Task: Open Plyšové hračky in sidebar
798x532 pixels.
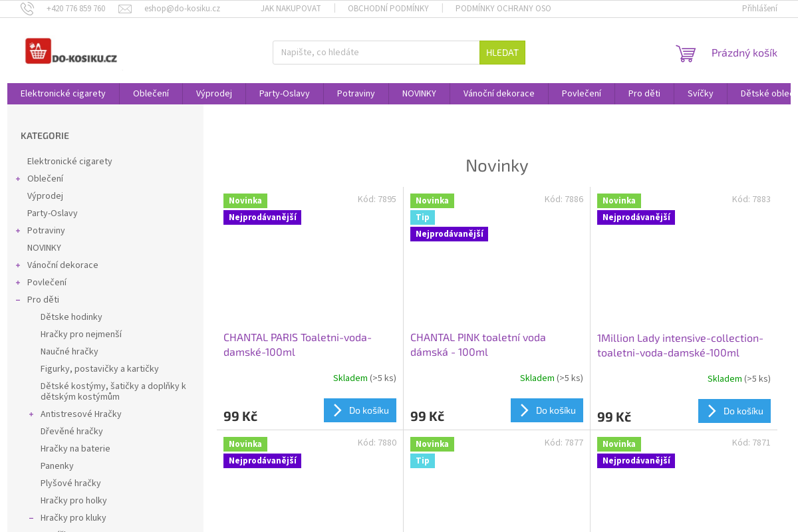Action: pyautogui.click(x=70, y=483)
